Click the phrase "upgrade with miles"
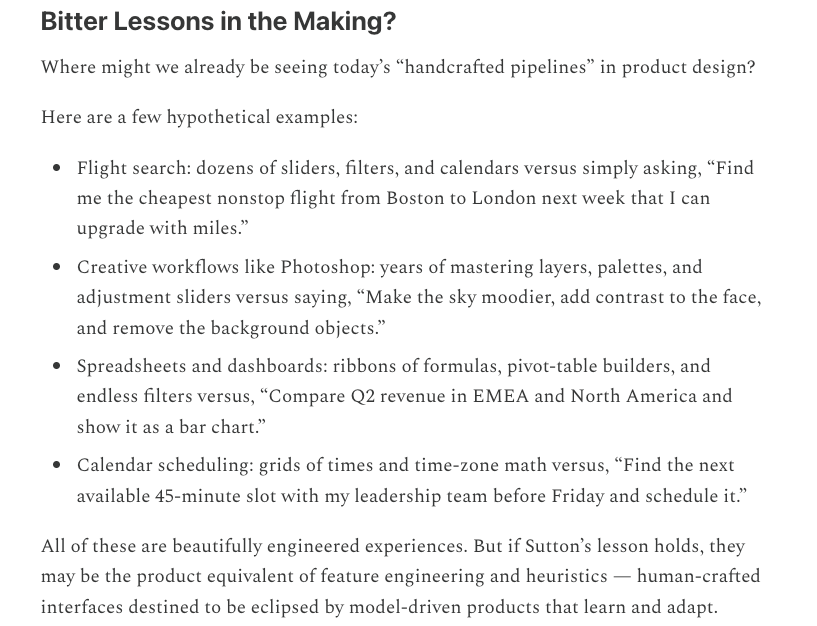 157,228
